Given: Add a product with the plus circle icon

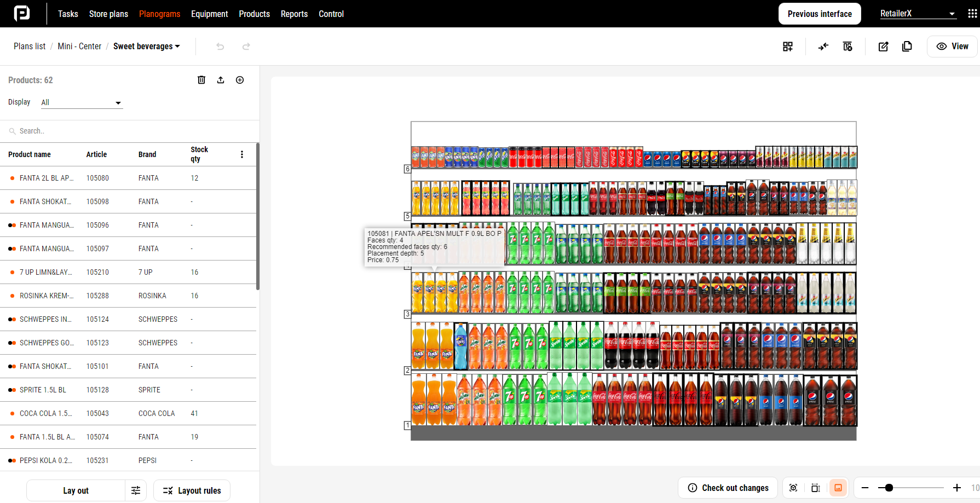Looking at the screenshot, I should 240,80.
